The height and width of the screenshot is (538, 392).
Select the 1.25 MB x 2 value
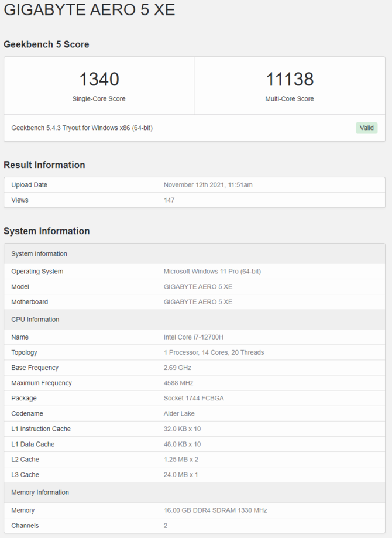tap(181, 460)
